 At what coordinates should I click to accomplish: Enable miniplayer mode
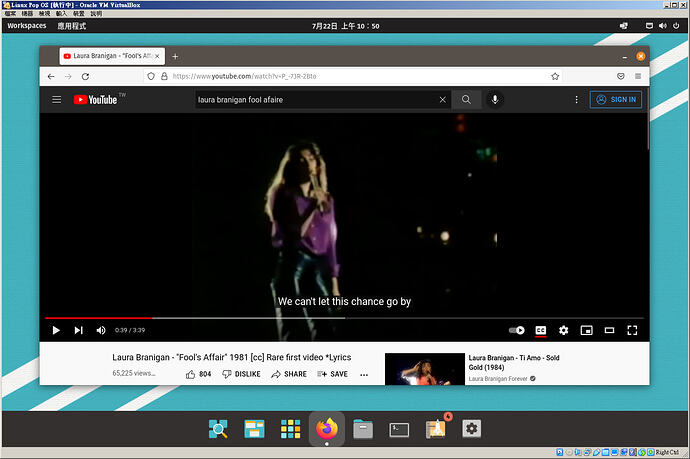[x=586, y=330]
